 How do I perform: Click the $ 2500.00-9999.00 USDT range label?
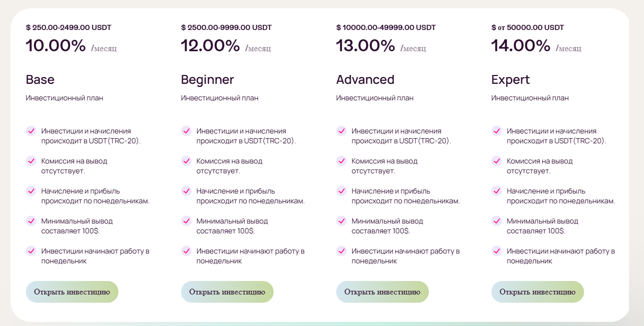click(x=227, y=27)
